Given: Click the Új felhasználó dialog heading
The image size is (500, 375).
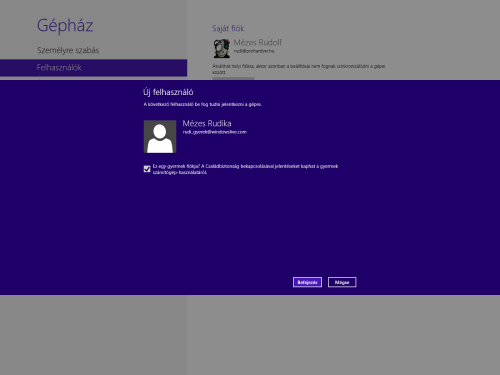Looking at the screenshot, I should 168,92.
